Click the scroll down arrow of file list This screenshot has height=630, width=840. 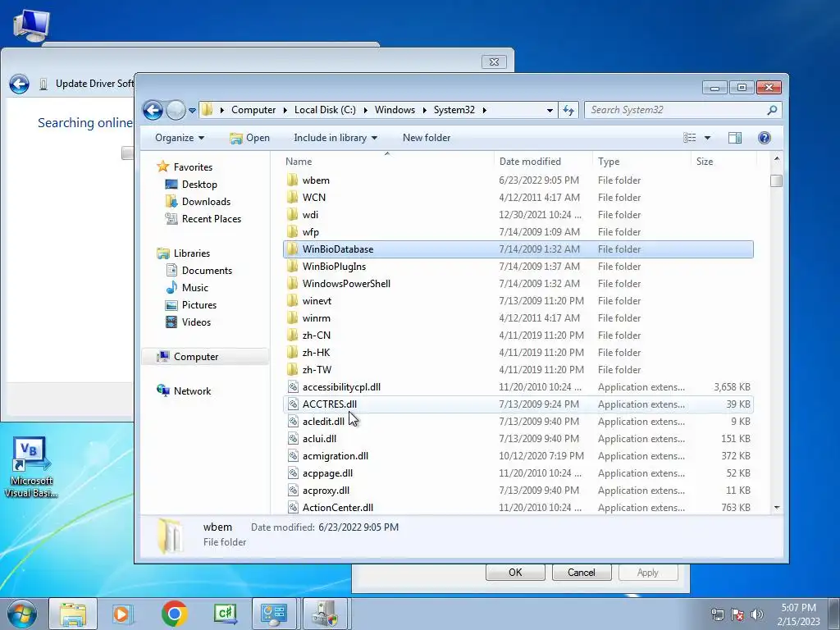777,507
